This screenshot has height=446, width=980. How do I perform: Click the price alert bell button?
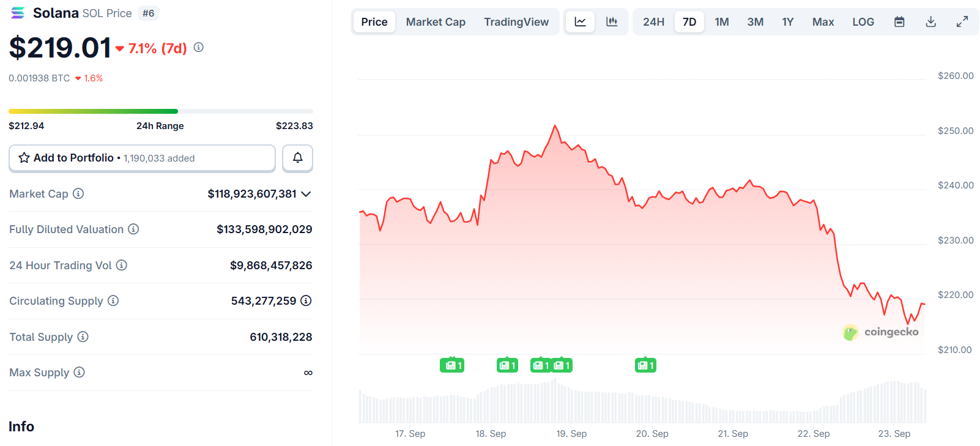(x=298, y=158)
